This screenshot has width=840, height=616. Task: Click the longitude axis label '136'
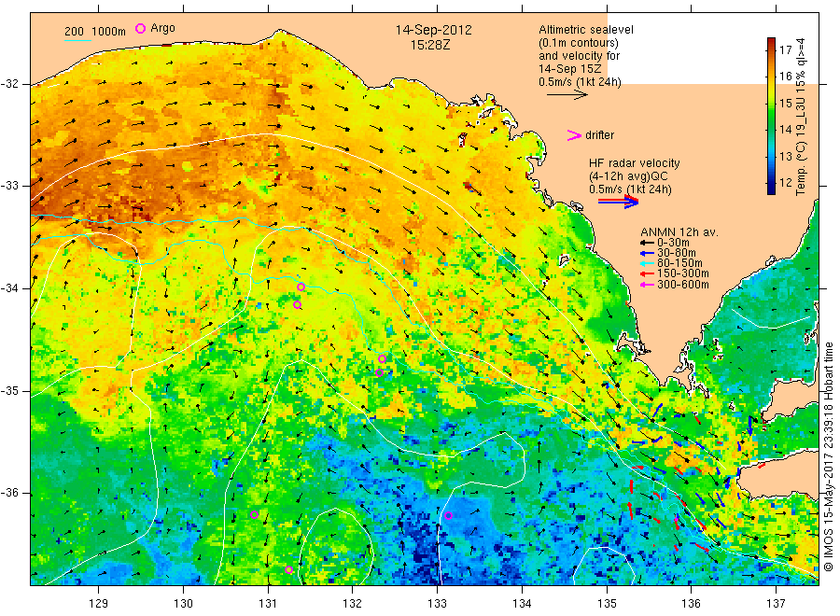point(691,604)
